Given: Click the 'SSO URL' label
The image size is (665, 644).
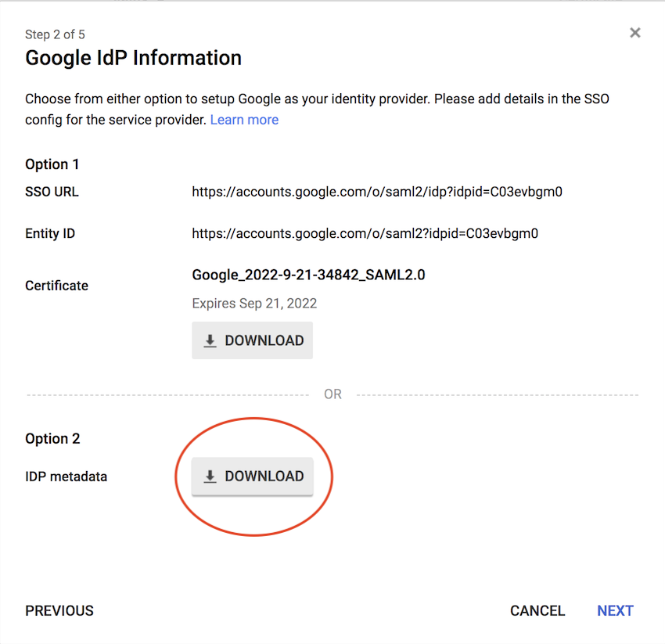Looking at the screenshot, I should [x=52, y=192].
